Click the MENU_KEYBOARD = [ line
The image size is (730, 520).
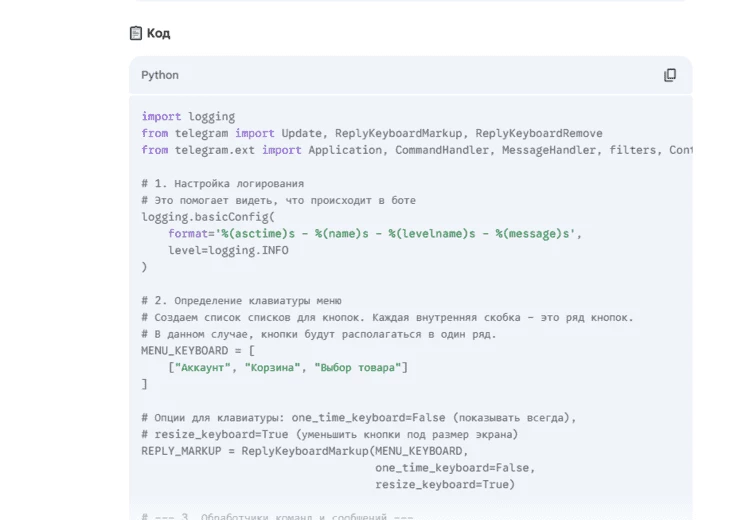pyautogui.click(x=198, y=350)
